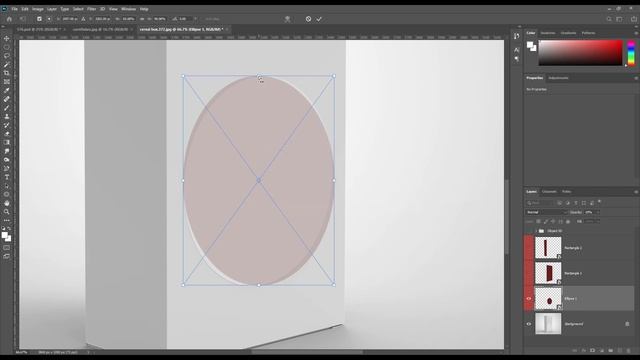The width and height of the screenshot is (640, 360).
Task: Select the Dodge tool
Action: pyautogui.click(x=7, y=160)
